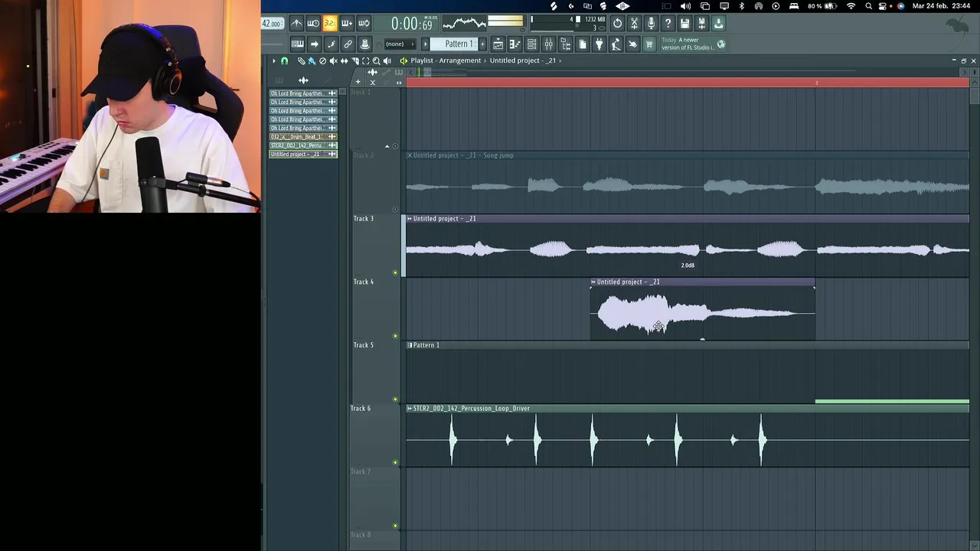Image resolution: width=980 pixels, height=551 pixels.
Task: Open the tempo tapper icon
Action: click(x=616, y=44)
